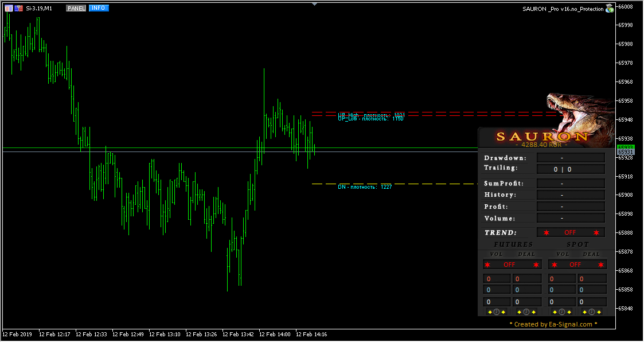Select the Drawdown value field
This screenshot has height=342, width=644.
[571, 158]
